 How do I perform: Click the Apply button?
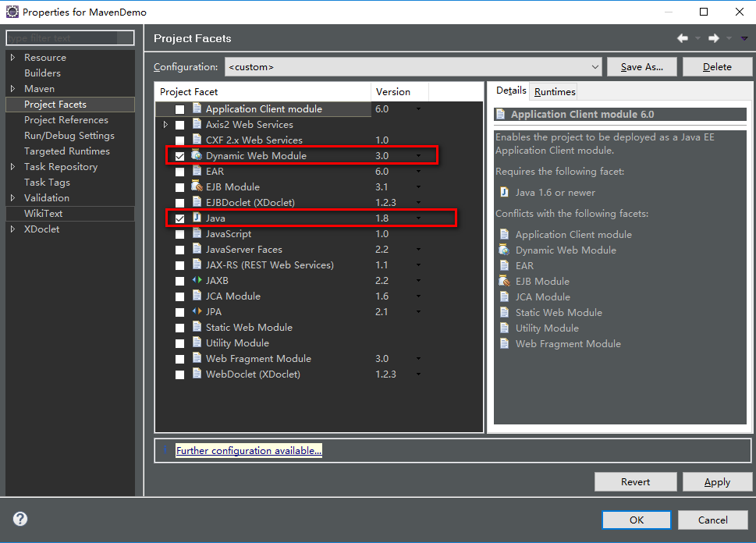click(x=717, y=481)
